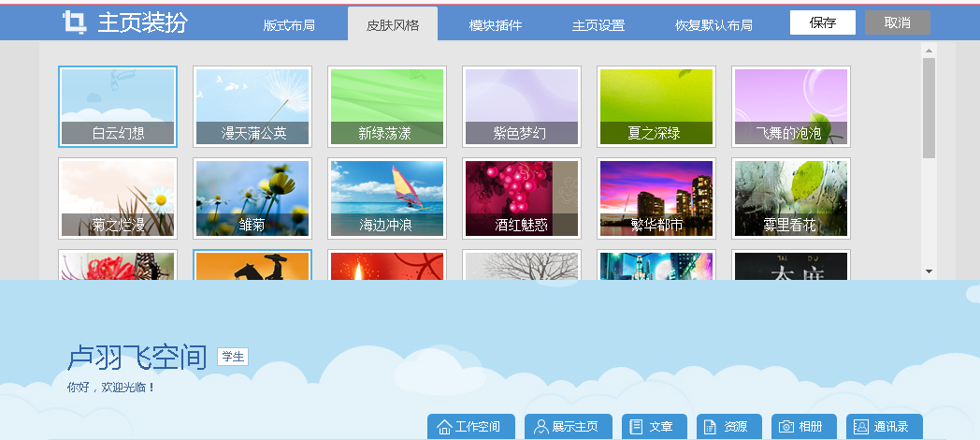Pick the gray bare-tree skin thumbnail
This screenshot has height=440, width=980.
(x=522, y=265)
